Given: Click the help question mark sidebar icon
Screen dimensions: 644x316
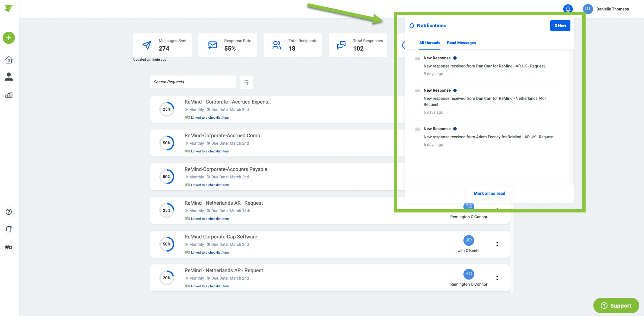Looking at the screenshot, I should [x=9, y=212].
